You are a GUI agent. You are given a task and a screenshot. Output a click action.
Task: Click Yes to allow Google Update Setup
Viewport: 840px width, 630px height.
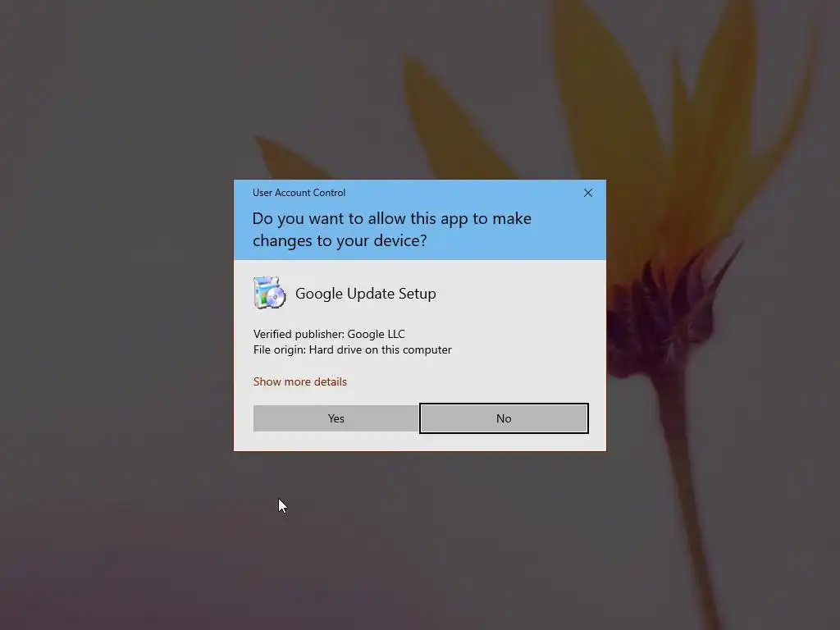[336, 418]
